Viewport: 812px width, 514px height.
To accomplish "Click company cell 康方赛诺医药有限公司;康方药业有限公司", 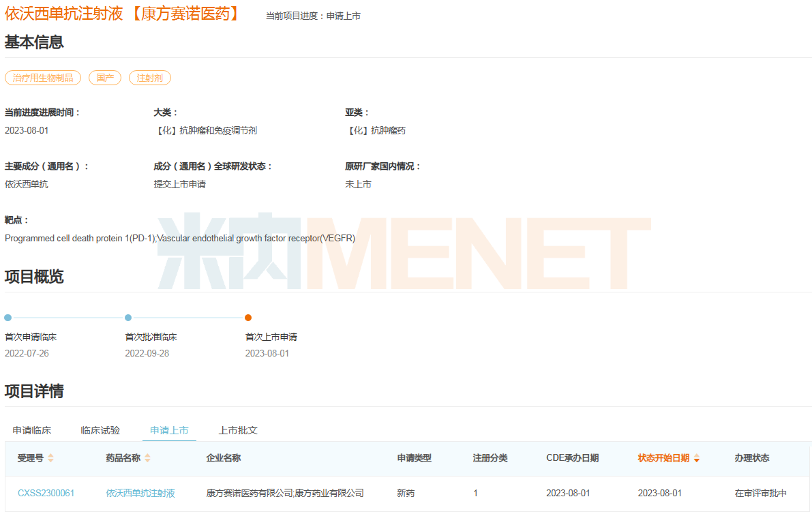I will coord(285,494).
